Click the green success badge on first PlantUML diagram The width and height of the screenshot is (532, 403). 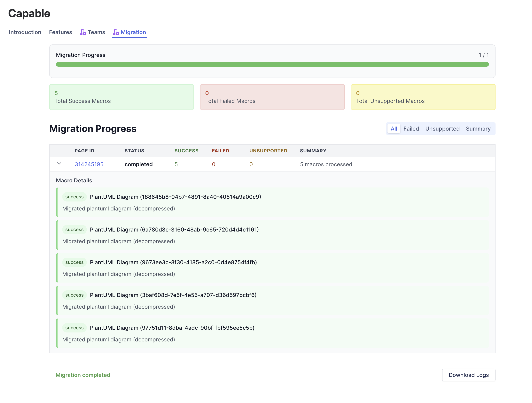pyautogui.click(x=74, y=197)
